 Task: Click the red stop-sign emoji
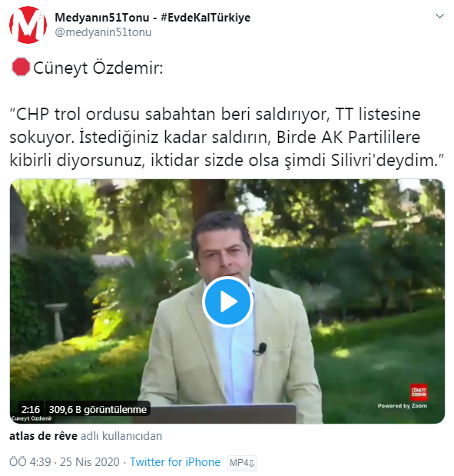click(21, 67)
